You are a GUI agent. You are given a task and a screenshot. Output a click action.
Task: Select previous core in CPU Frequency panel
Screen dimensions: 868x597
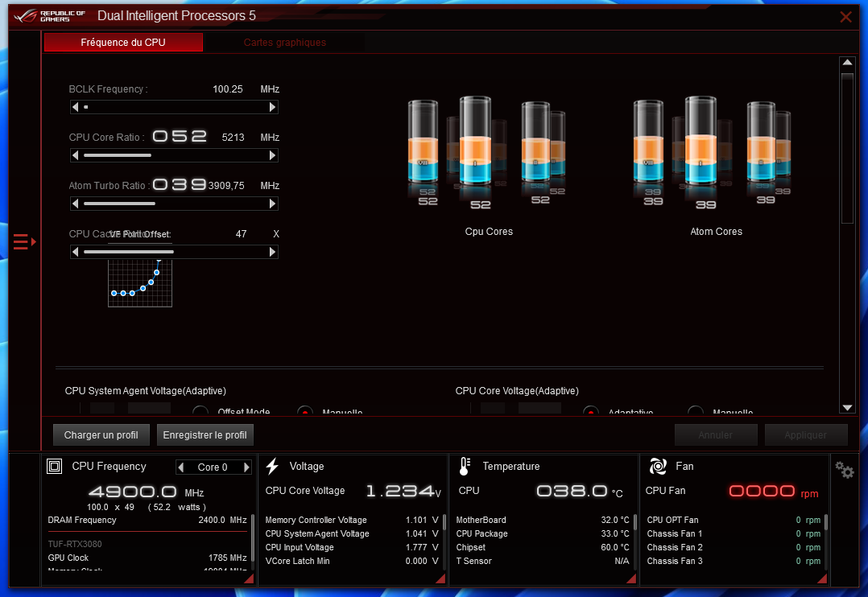(181, 467)
